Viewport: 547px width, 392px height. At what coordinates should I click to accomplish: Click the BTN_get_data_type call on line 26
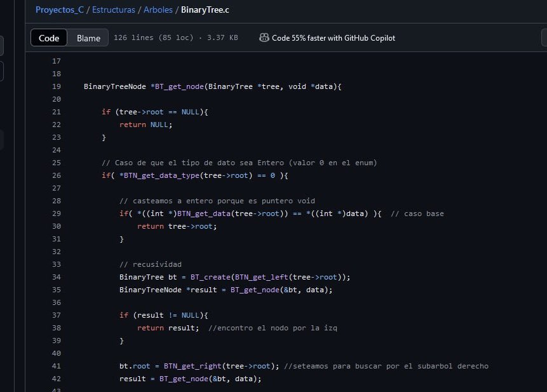[161, 175]
